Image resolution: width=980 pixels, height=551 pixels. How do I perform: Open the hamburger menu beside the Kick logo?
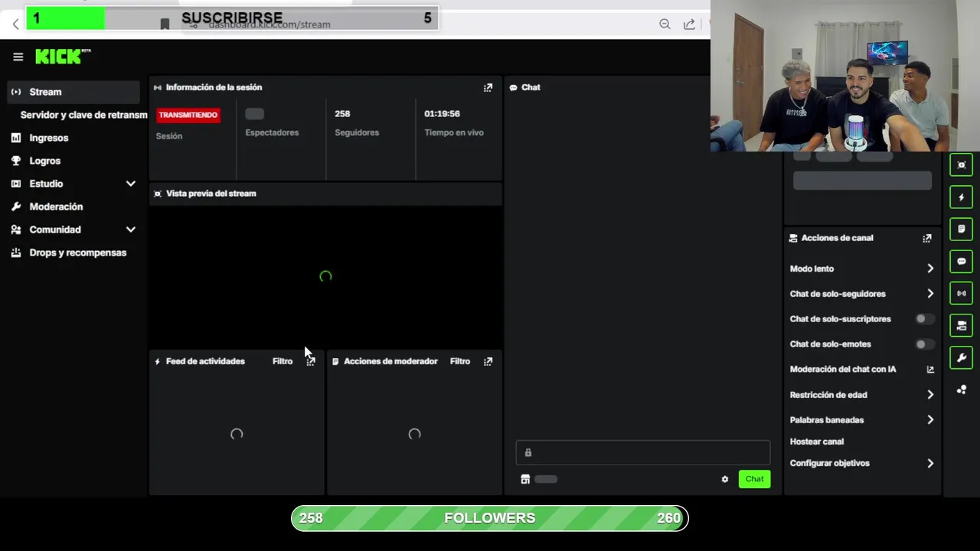pyautogui.click(x=18, y=57)
